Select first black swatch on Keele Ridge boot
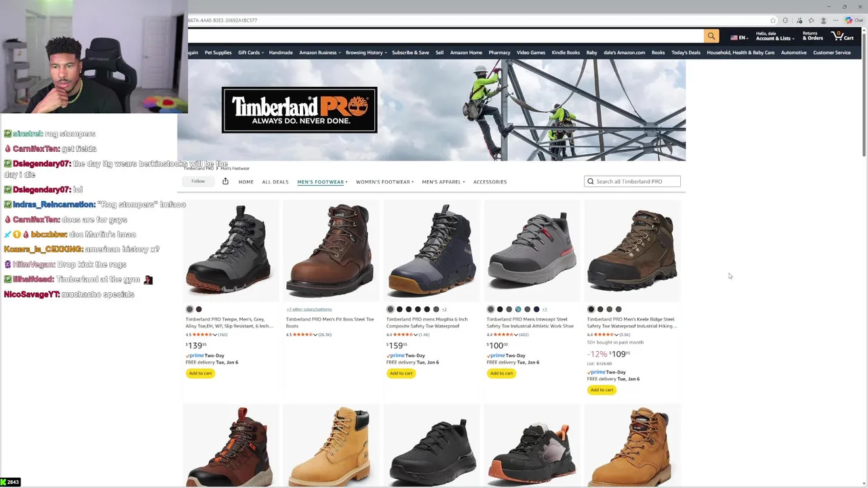 pyautogui.click(x=591, y=309)
